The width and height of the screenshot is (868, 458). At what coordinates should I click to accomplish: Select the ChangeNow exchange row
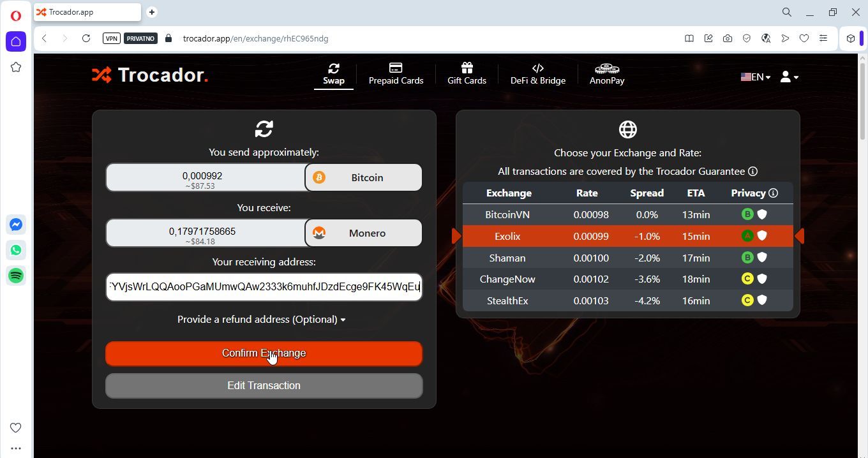tap(628, 279)
